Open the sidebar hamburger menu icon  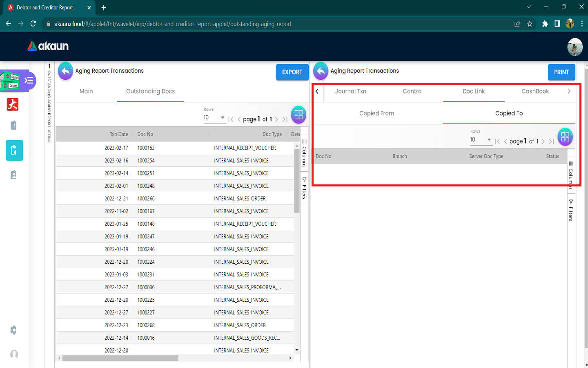[x=29, y=80]
